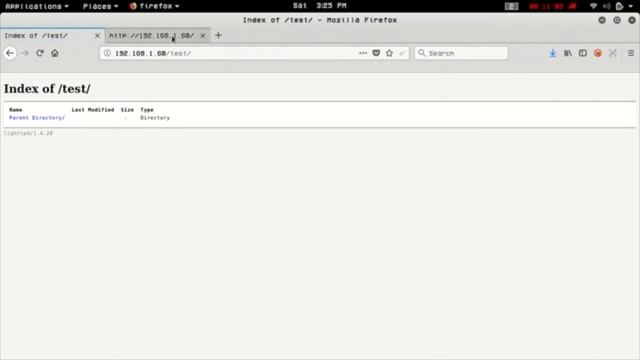
Task: Open the Places menu
Action: tap(100, 6)
